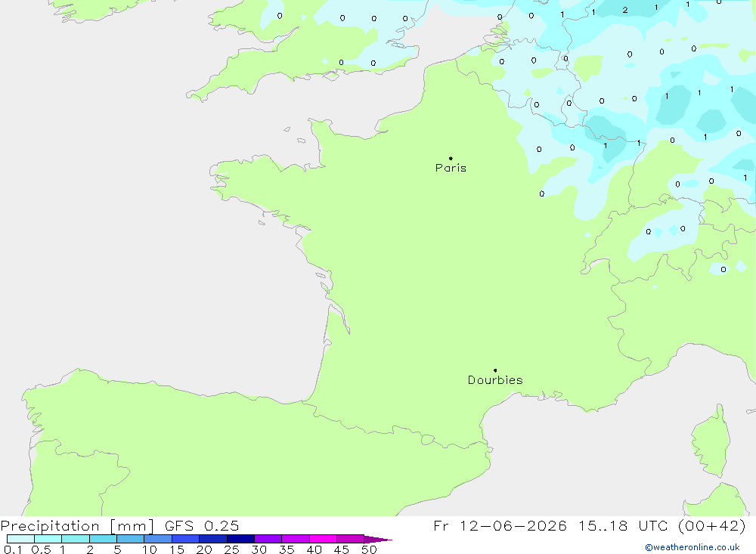Viewport: 756px width, 554px height.
Task: Click the "(00+42)" forecast offset text
Action: pos(711,526)
